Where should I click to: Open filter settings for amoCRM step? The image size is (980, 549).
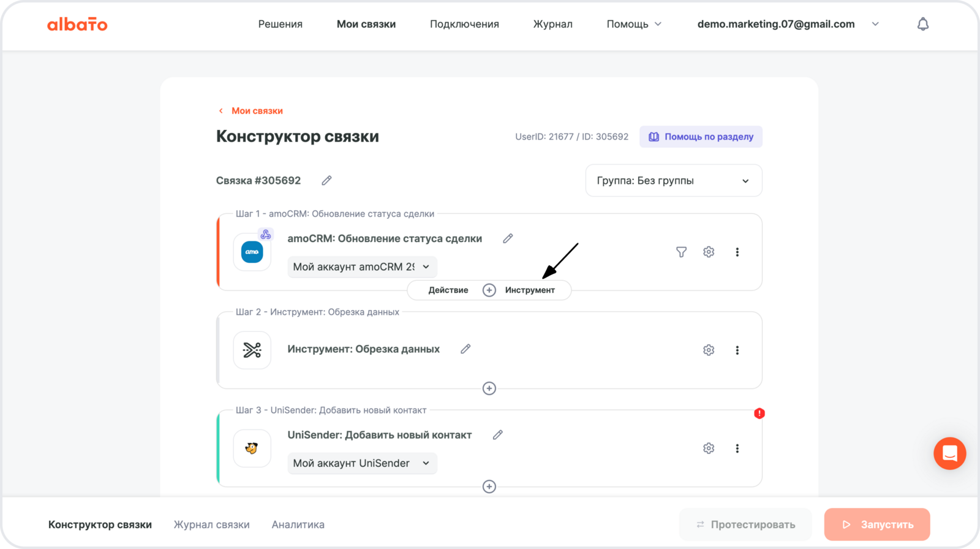pyautogui.click(x=681, y=252)
